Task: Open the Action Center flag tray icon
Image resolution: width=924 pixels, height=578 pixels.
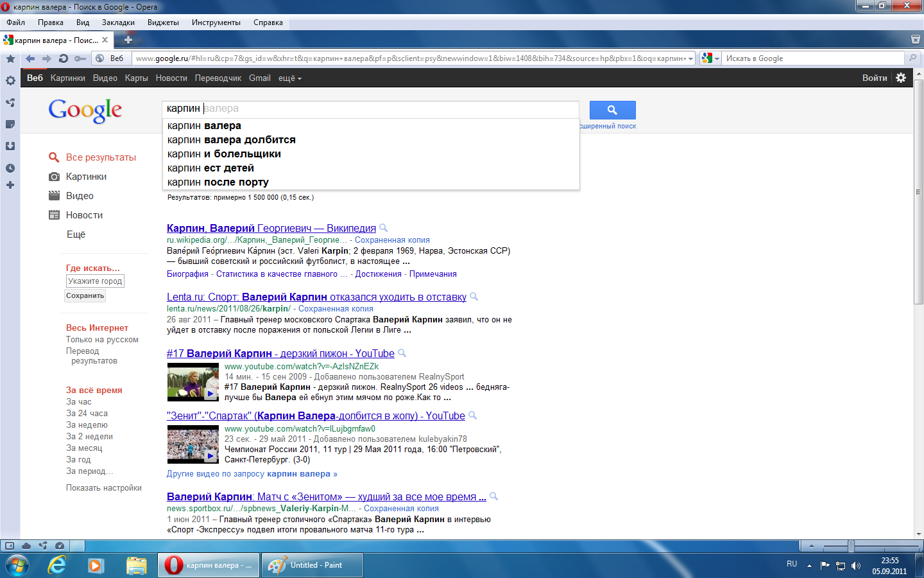Action: [825, 566]
